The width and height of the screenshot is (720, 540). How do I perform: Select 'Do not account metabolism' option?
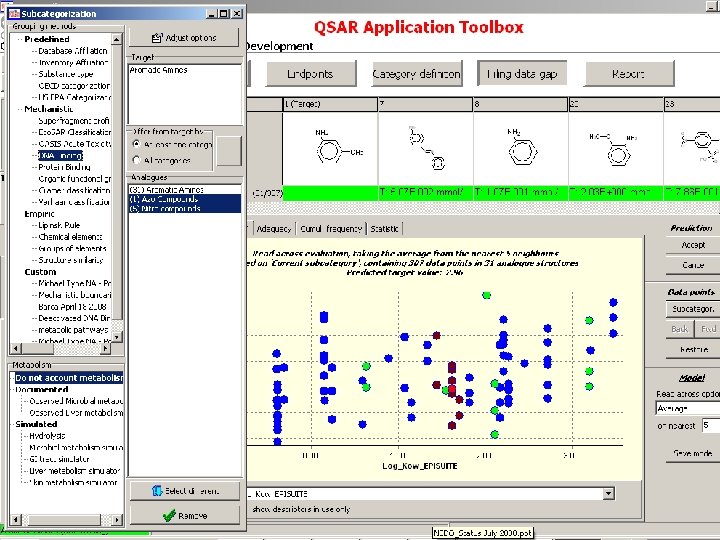pyautogui.click(x=68, y=378)
